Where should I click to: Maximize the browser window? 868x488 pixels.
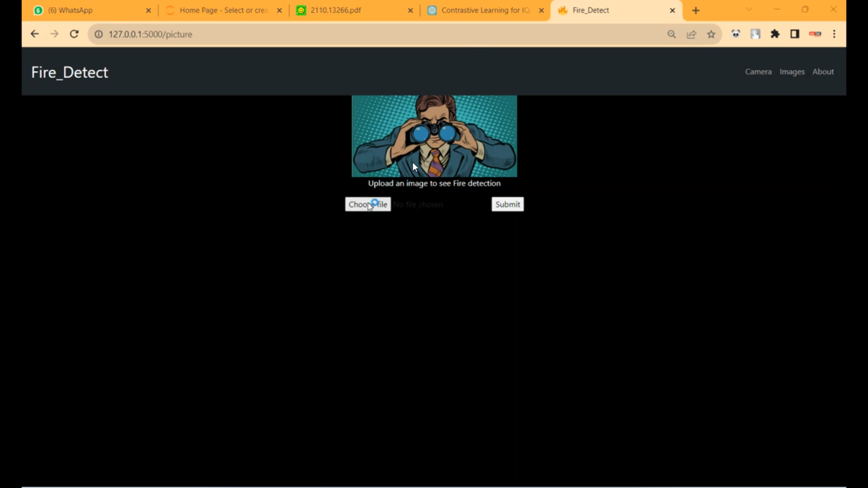click(805, 10)
